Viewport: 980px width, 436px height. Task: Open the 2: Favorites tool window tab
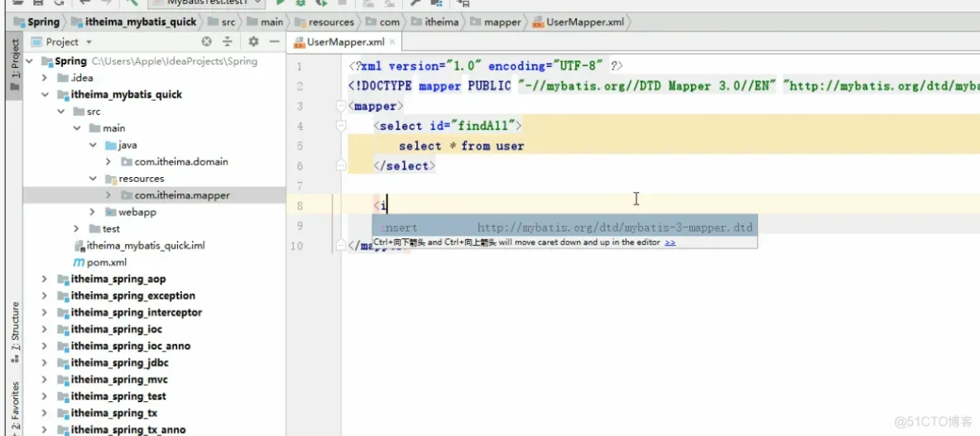click(x=14, y=409)
